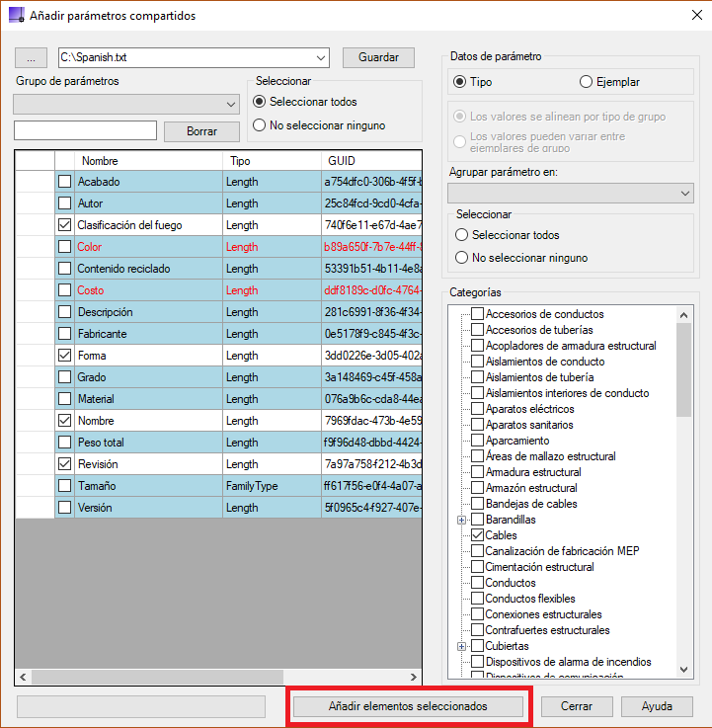Screen dimensions: 712x728
Task: Check Aparatos eléctricos category
Action: pos(478,409)
